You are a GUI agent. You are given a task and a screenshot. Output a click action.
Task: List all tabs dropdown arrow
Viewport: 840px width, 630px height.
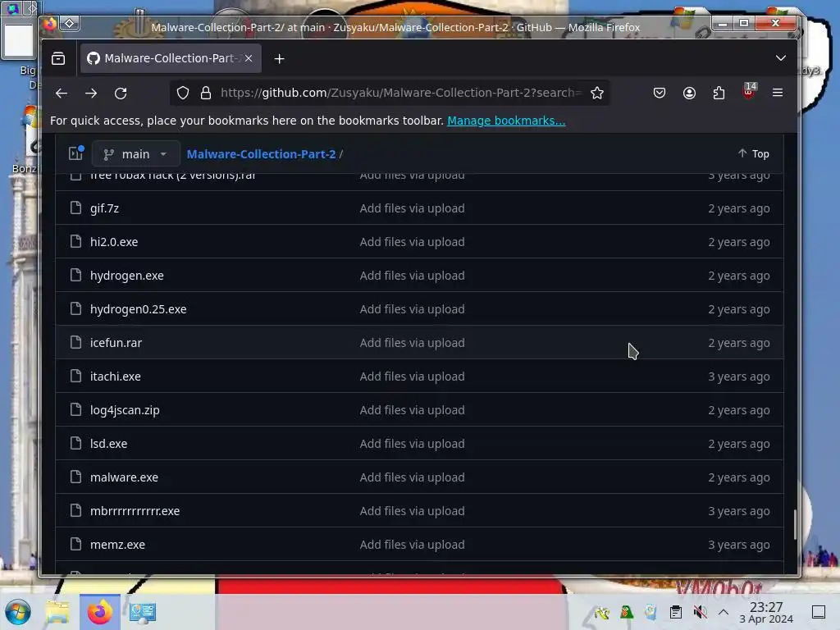(x=781, y=58)
